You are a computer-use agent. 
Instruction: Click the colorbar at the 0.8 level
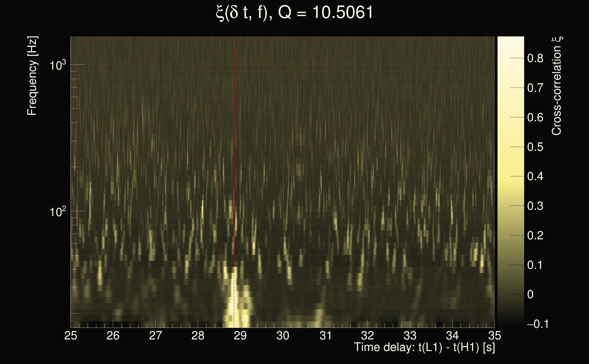pyautogui.click(x=510, y=58)
